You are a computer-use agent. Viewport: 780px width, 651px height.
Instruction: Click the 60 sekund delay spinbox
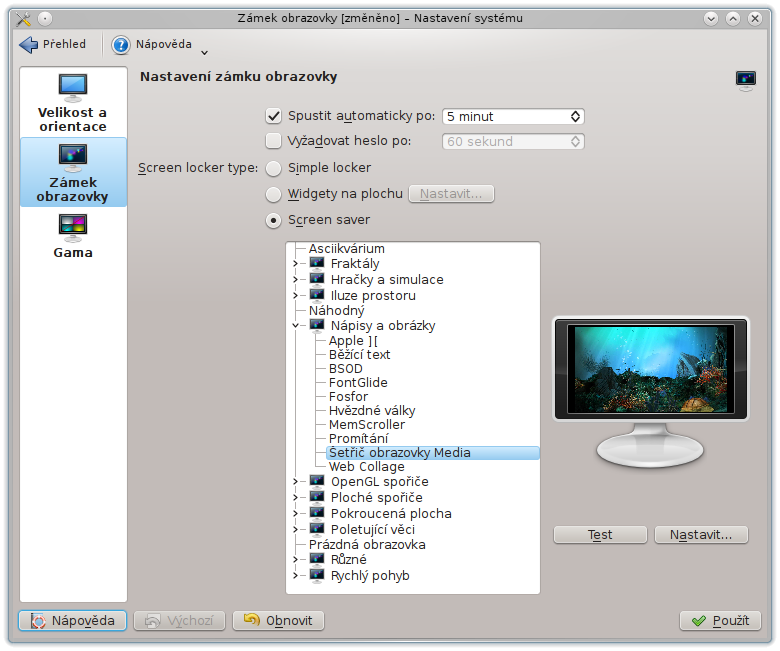tap(513, 141)
